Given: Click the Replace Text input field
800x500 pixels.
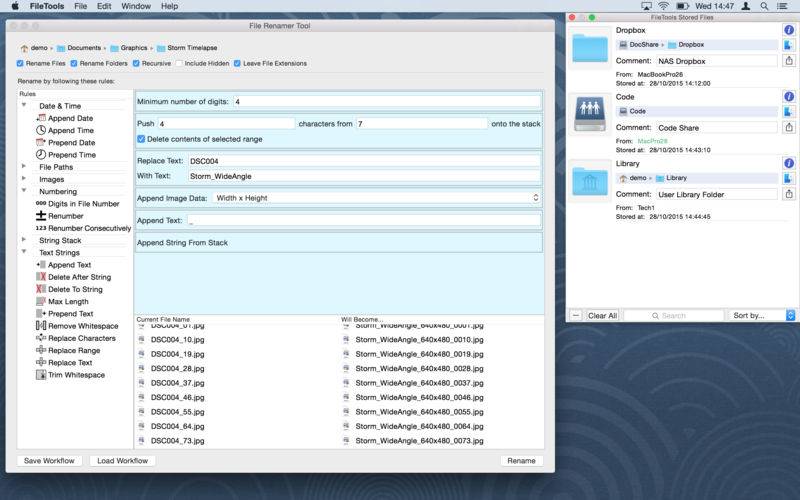Looking at the screenshot, I should (x=364, y=161).
